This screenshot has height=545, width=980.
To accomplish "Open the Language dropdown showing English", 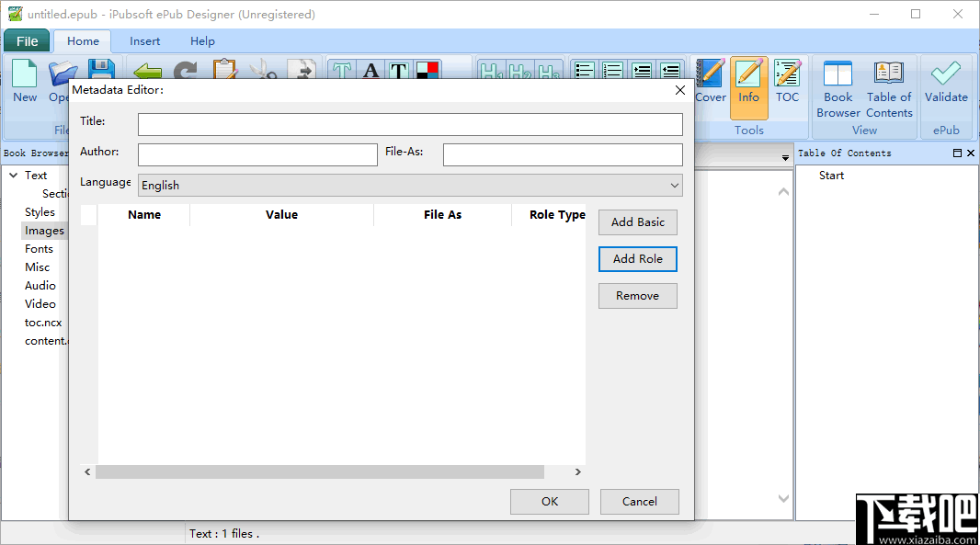I will [676, 185].
